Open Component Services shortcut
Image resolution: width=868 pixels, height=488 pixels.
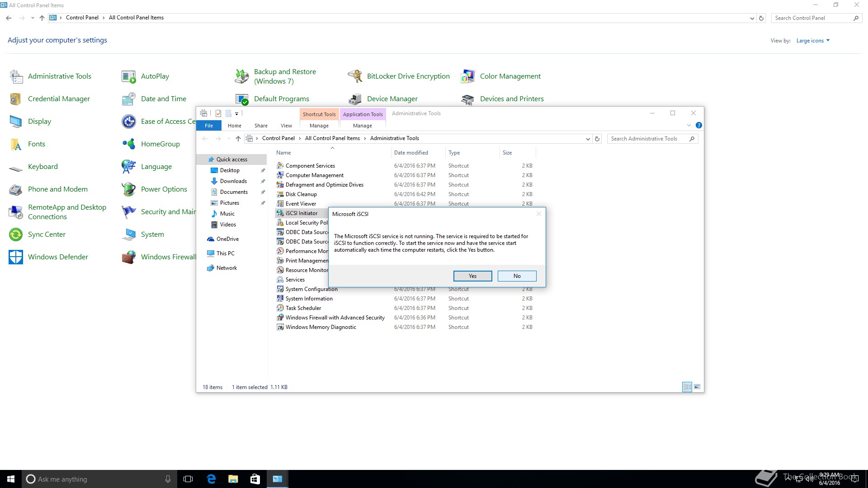point(310,166)
